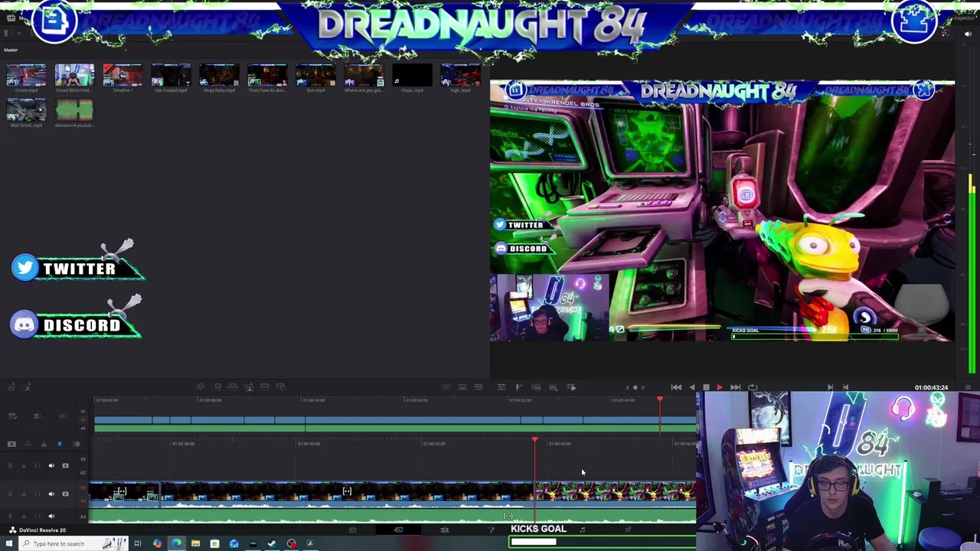
Task: Switch to the Fusion page tab
Action: tap(492, 530)
